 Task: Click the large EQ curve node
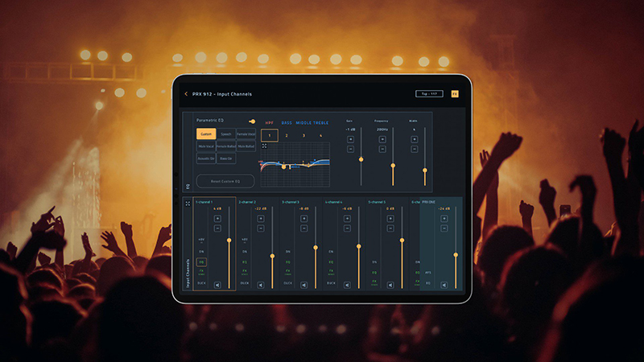(283, 167)
